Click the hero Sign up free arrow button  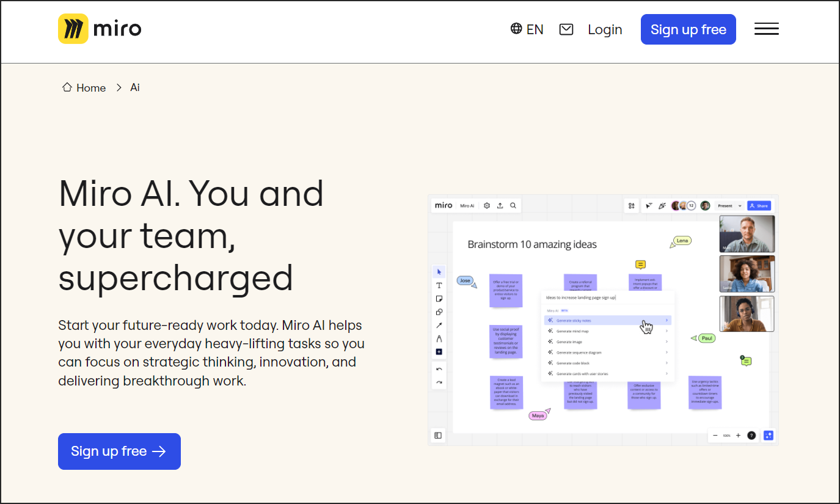pyautogui.click(x=119, y=451)
